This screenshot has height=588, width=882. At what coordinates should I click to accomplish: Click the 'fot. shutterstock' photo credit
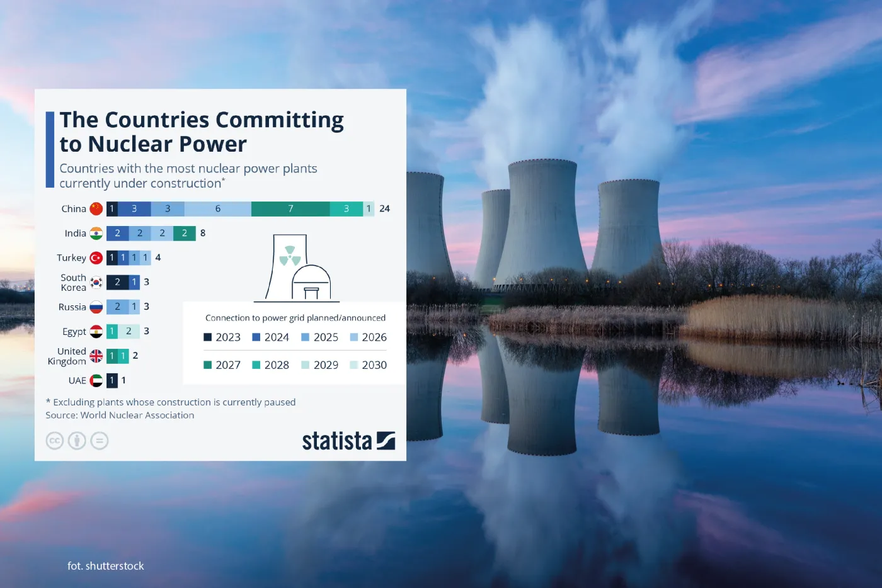pyautogui.click(x=106, y=566)
